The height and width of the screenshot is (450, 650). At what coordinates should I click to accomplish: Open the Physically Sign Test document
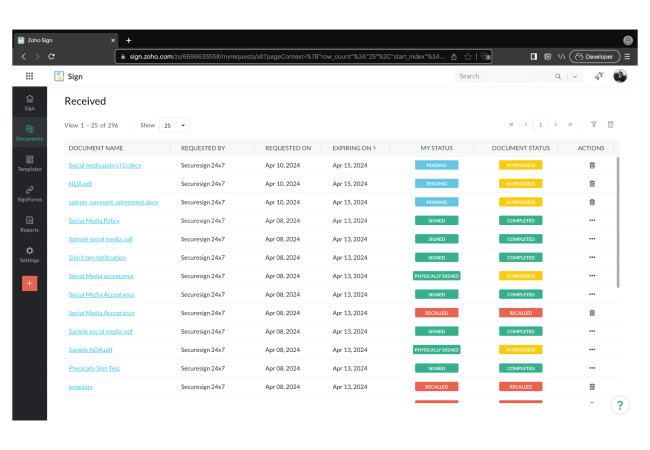(x=94, y=368)
